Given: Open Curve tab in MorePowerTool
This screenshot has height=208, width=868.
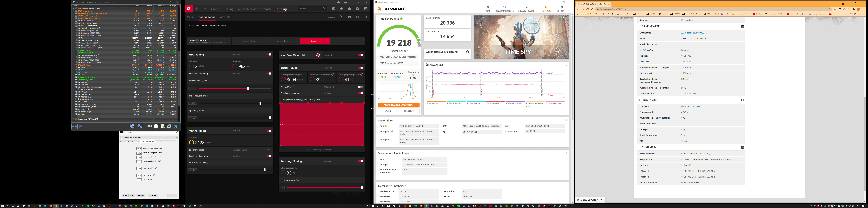Looking at the screenshot, I should point(167,142).
